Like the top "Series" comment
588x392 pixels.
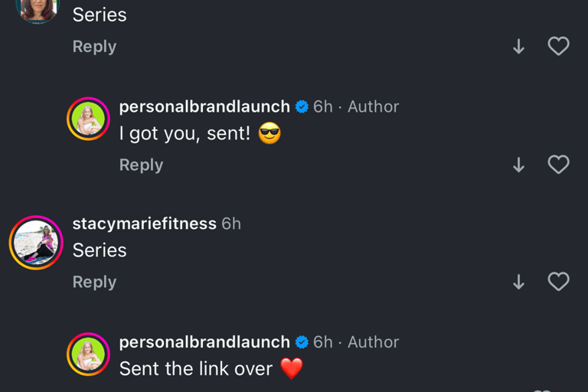coord(559,47)
